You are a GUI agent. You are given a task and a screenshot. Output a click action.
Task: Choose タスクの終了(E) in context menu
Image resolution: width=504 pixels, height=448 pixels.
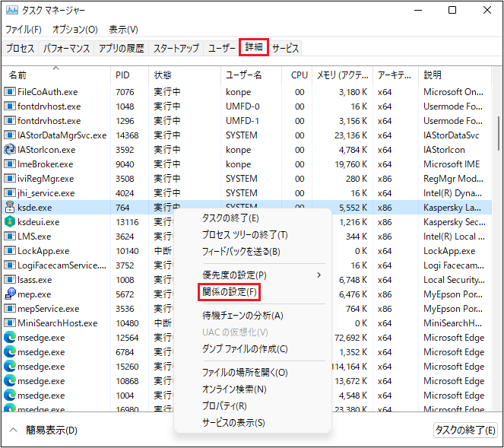[x=230, y=218]
